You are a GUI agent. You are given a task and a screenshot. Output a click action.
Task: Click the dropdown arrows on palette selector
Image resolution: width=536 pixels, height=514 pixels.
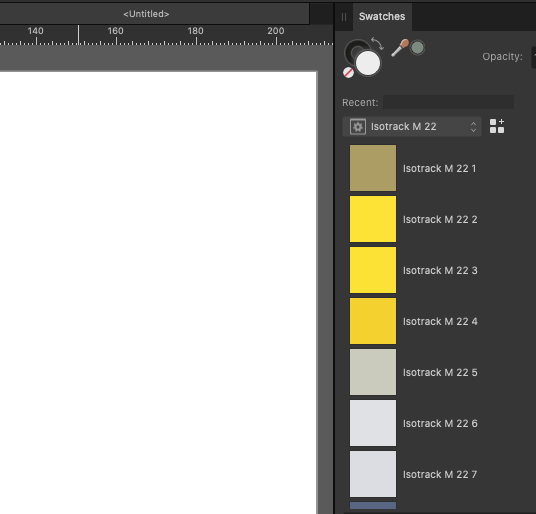pos(473,127)
